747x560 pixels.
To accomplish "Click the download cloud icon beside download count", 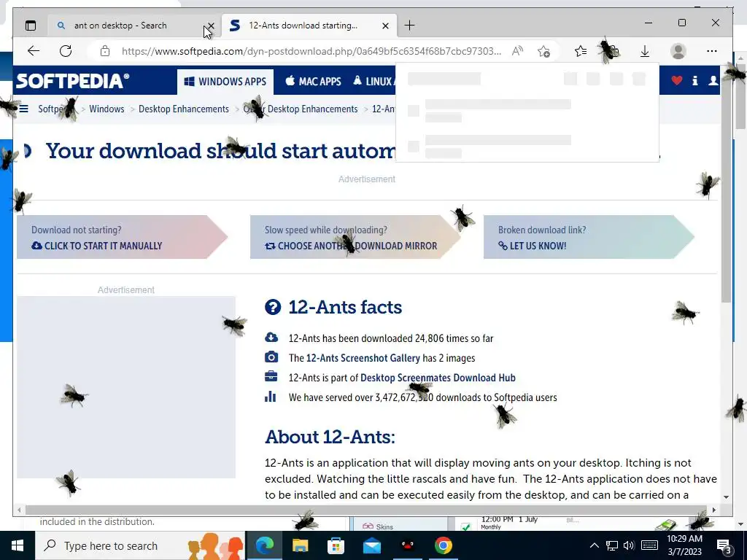I will pos(271,338).
